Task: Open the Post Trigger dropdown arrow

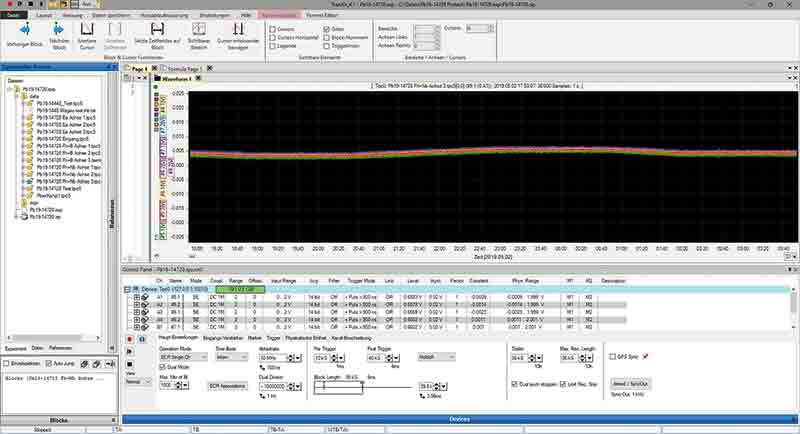Action: 396,358
